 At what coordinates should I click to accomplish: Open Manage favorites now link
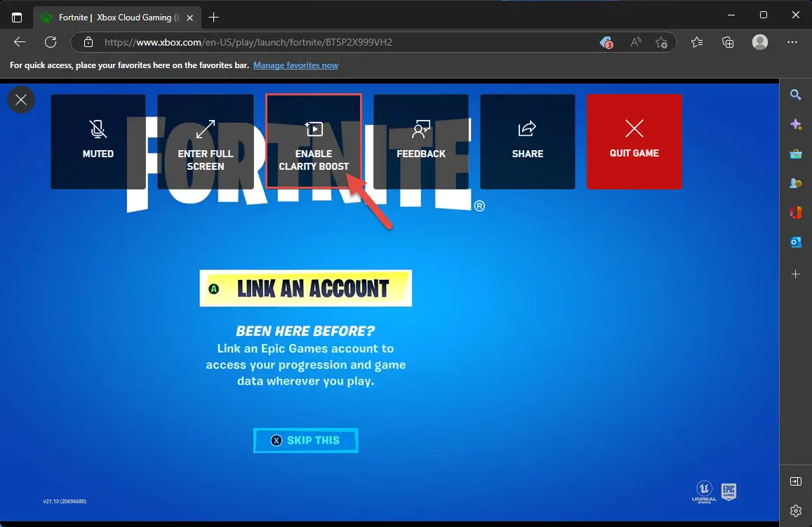[x=295, y=65]
